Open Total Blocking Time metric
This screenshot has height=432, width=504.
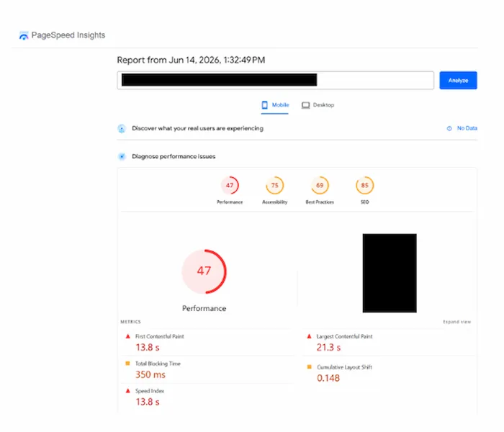coord(158,364)
